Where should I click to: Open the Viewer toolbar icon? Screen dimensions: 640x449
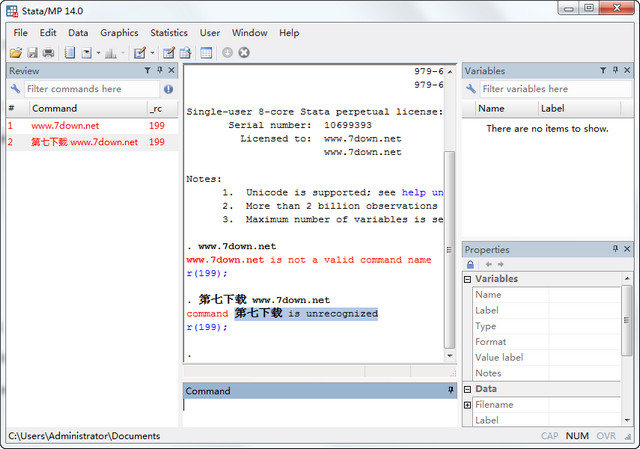87,53
